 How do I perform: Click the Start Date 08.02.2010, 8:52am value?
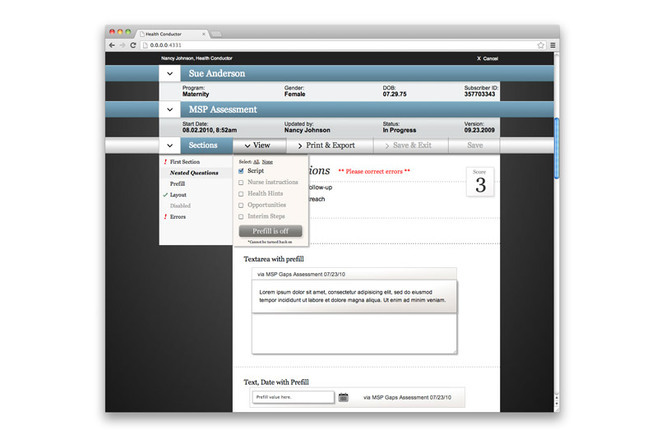(210, 130)
